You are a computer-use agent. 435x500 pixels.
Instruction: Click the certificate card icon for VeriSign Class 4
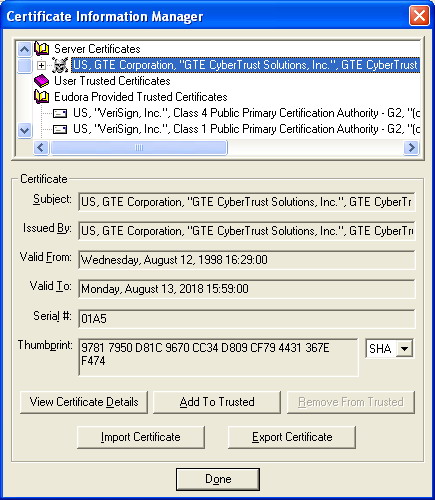(60, 113)
